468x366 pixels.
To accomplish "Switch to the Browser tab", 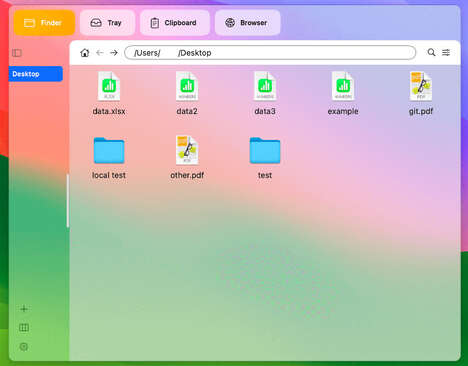I will 247,23.
